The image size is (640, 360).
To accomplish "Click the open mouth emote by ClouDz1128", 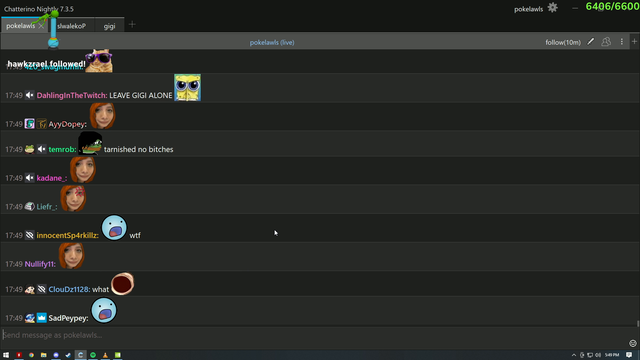I will click(x=122, y=284).
